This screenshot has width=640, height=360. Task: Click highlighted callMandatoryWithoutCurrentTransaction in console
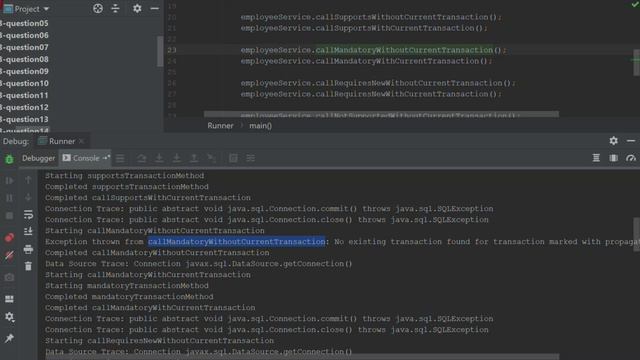pyautogui.click(x=237, y=242)
